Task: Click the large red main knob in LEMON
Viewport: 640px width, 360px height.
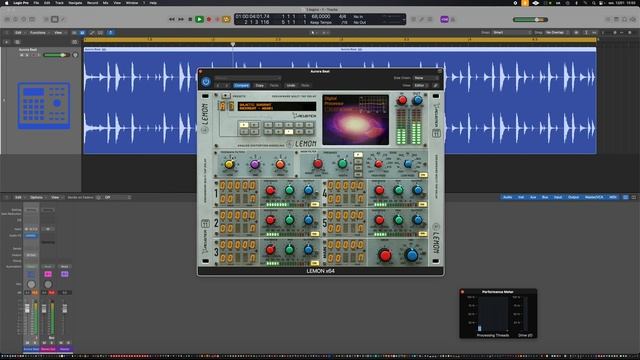Action: click(385, 255)
